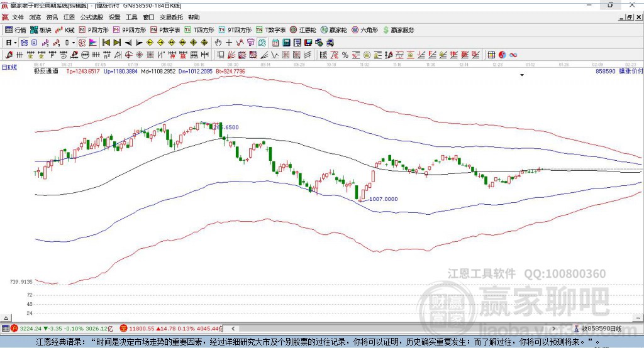Click the Shanghai index status icon
644x348 pixels.
coord(14,329)
